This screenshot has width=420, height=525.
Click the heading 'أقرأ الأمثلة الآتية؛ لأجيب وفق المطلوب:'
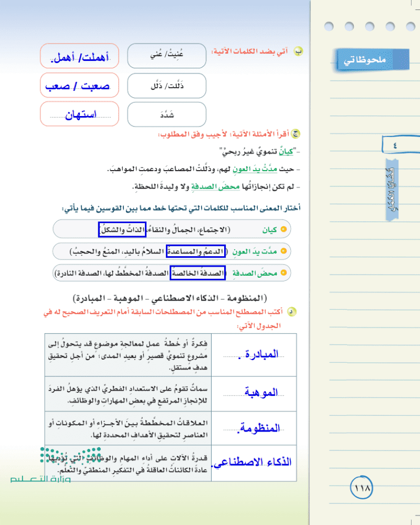tap(224, 134)
